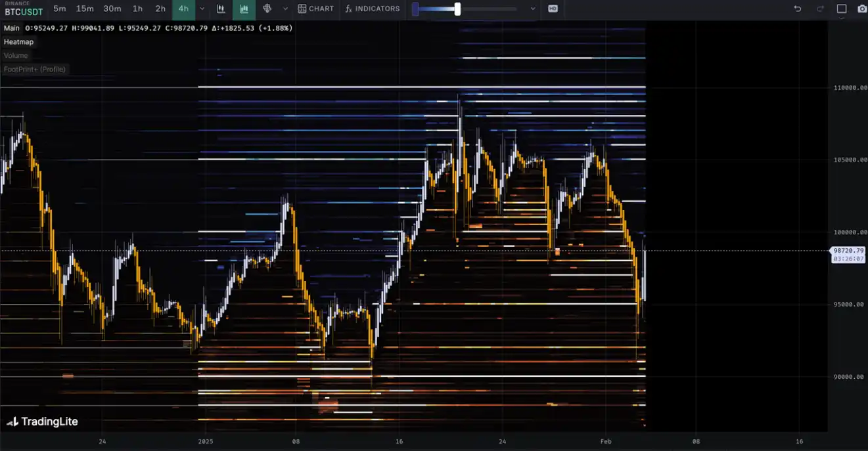Click the undo arrow icon
868x451 pixels.
click(x=798, y=9)
